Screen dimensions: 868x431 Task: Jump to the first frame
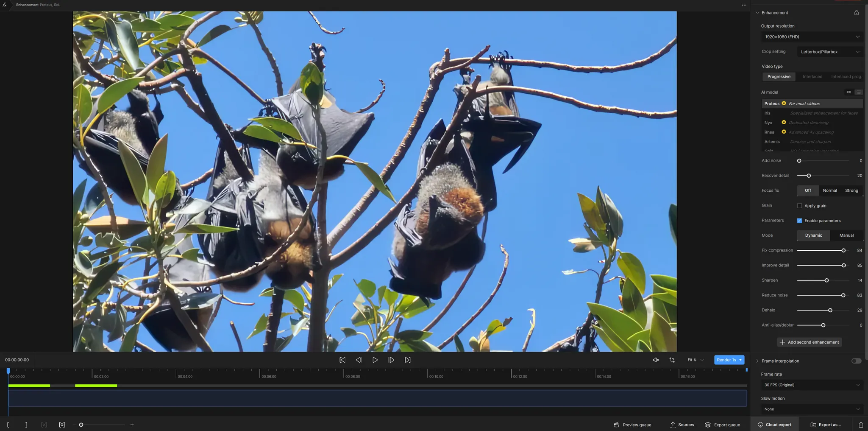coord(342,360)
